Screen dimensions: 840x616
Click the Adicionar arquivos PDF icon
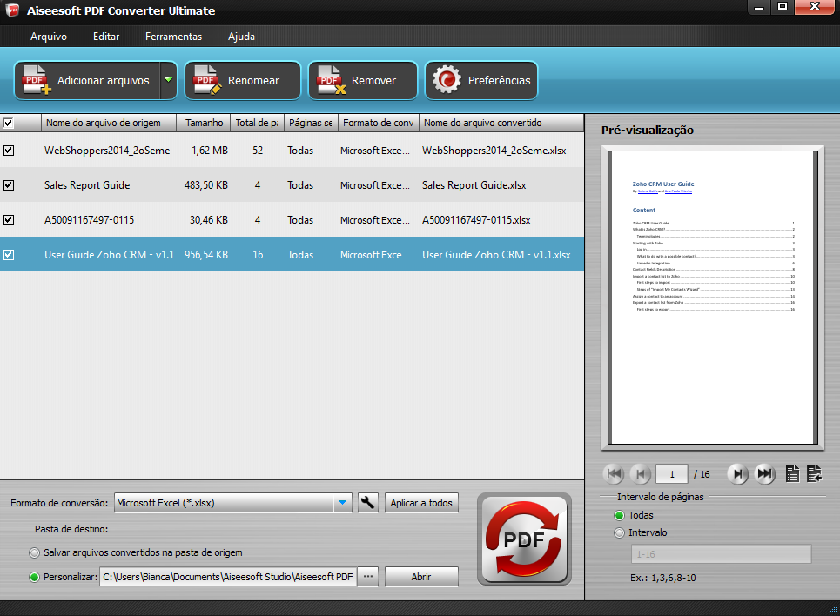pyautogui.click(x=36, y=80)
